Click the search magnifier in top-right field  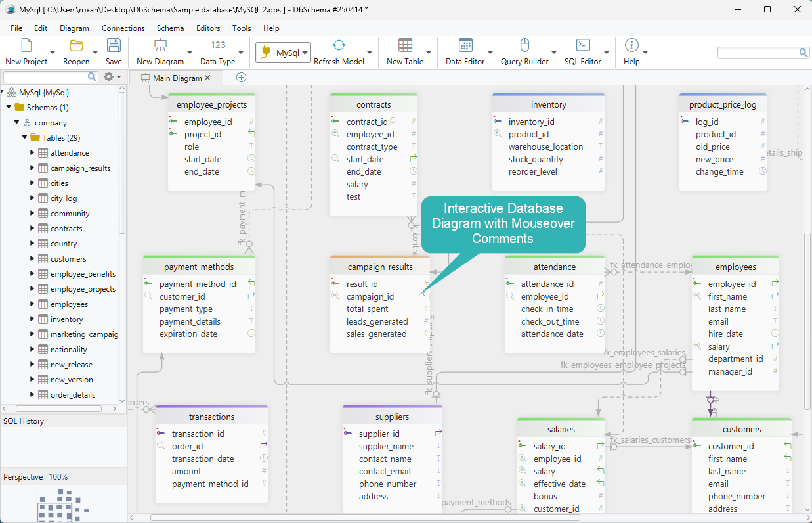click(803, 53)
